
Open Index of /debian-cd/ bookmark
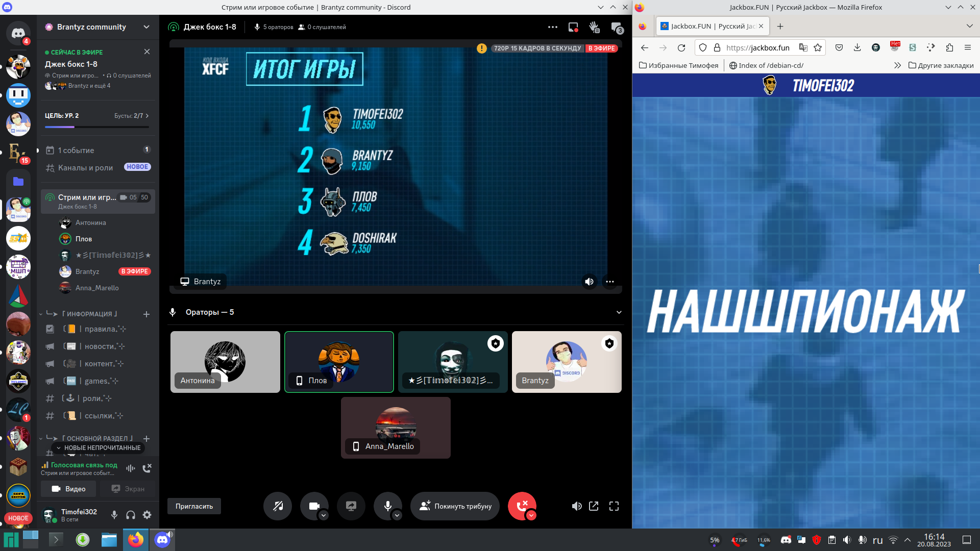coord(766,65)
